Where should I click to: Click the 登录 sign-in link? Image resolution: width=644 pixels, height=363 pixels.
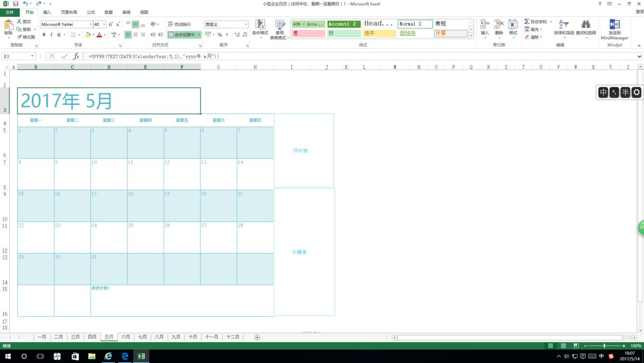tap(639, 12)
